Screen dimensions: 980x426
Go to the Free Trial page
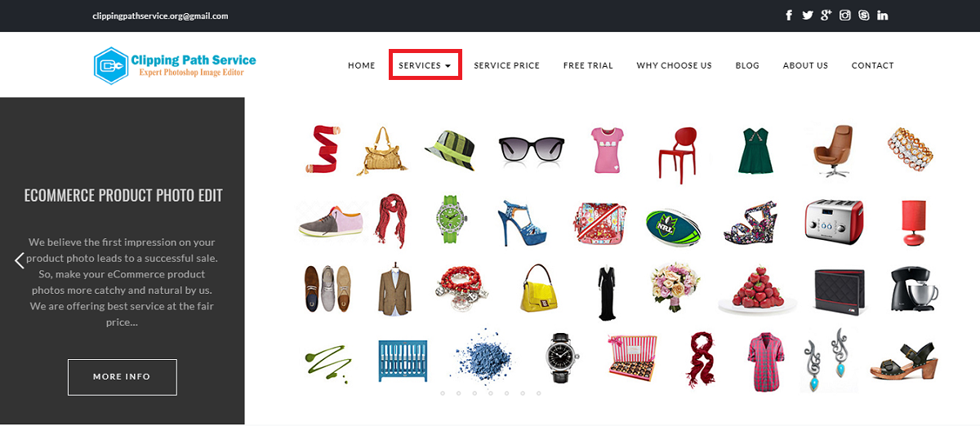coord(588,65)
